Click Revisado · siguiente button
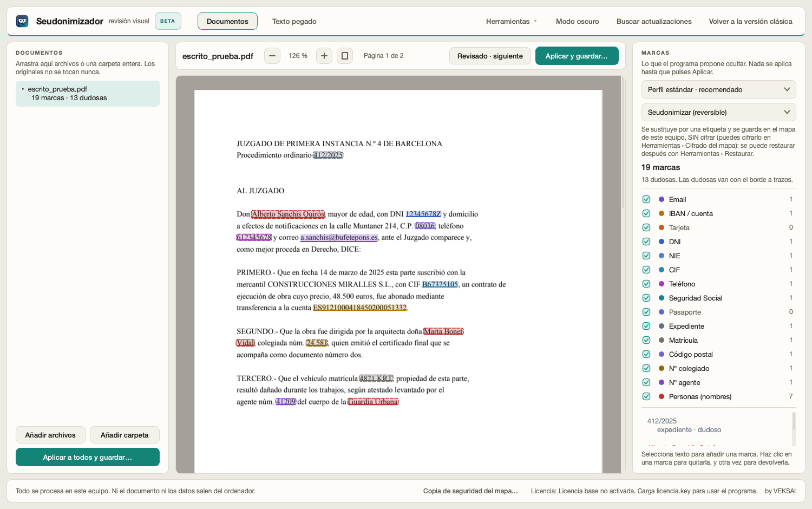Screen dimensions: 812x509 (x=490, y=56)
